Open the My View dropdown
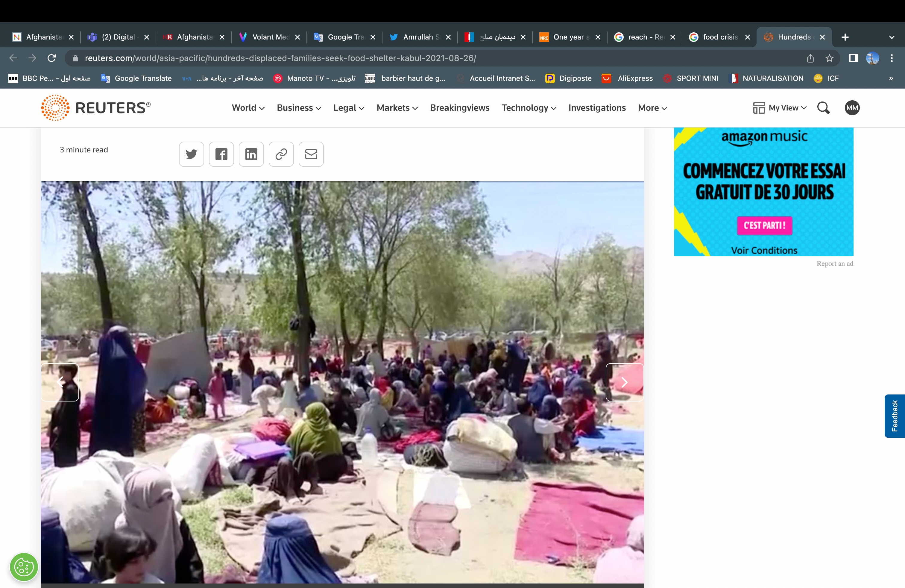Image resolution: width=905 pixels, height=588 pixels. [780, 108]
